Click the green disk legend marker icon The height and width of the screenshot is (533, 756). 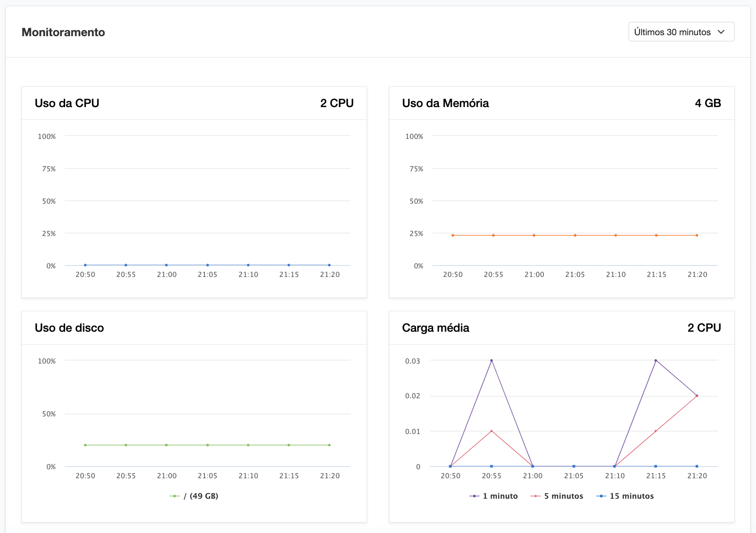click(x=174, y=496)
